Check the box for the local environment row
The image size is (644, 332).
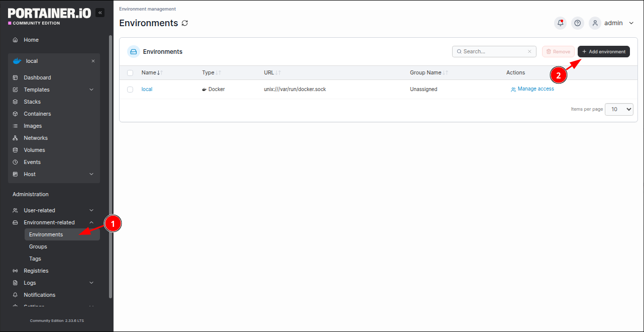(x=130, y=90)
